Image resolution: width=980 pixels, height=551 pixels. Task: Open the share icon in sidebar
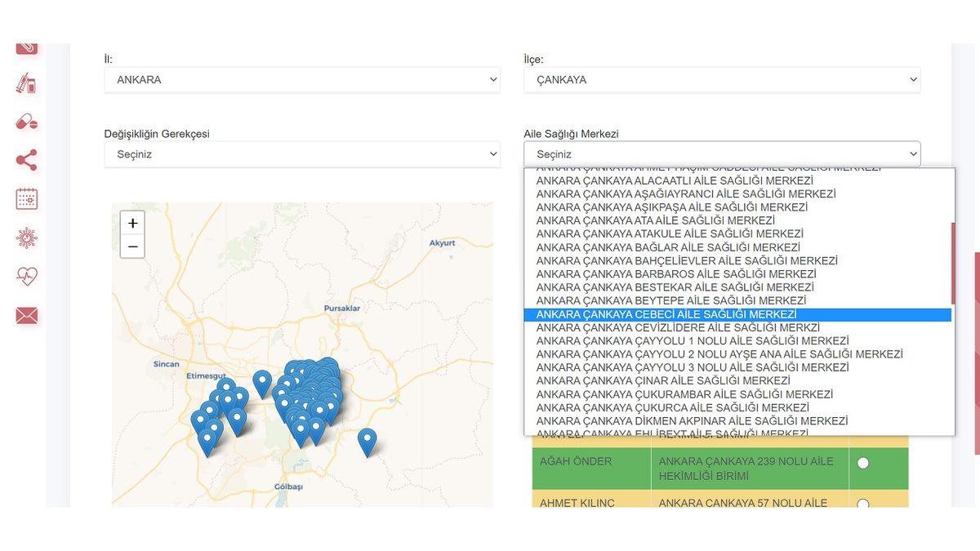[26, 160]
